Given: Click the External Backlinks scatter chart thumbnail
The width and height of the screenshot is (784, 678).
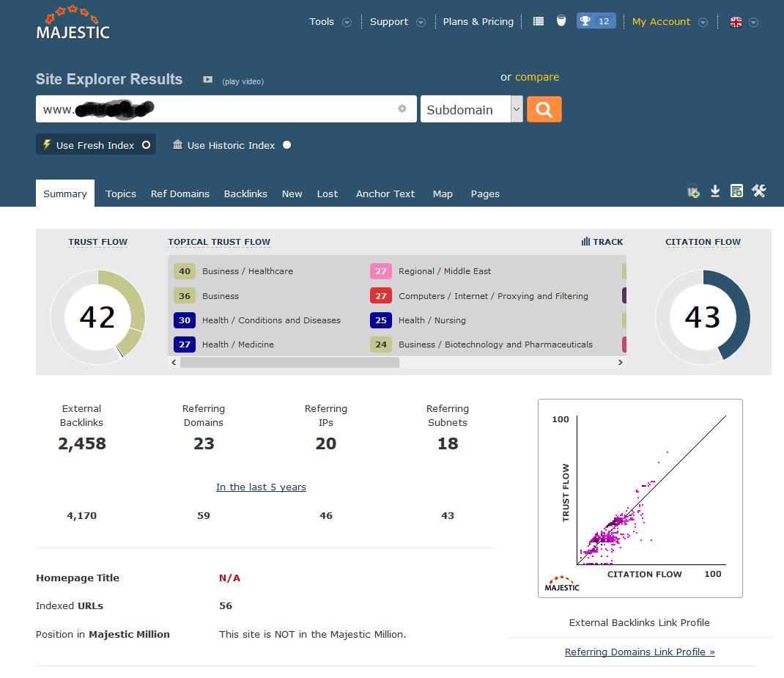Looking at the screenshot, I should click(640, 498).
